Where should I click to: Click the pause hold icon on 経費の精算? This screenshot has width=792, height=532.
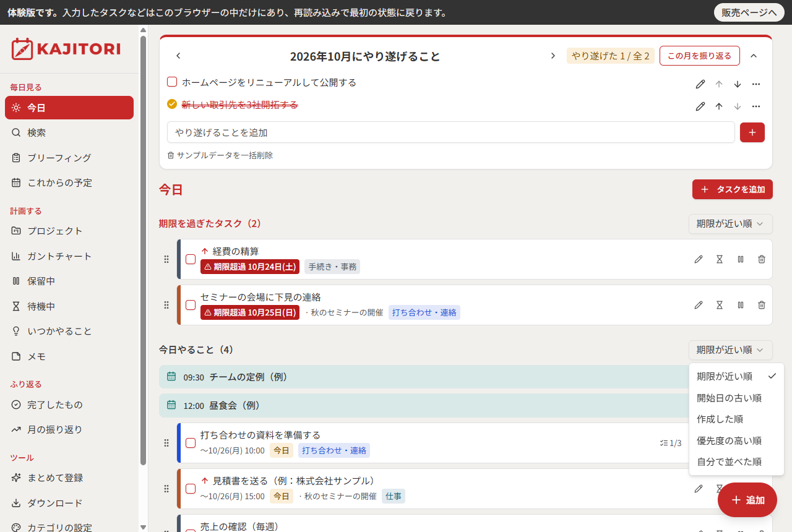click(x=741, y=259)
